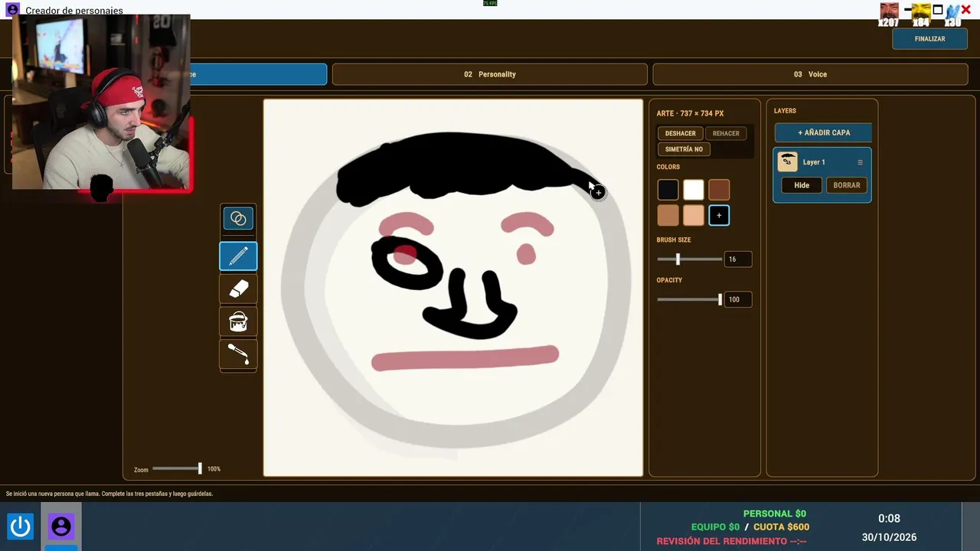Click the FINALIZAR button
This screenshot has width=980, height=551.
coord(929,39)
